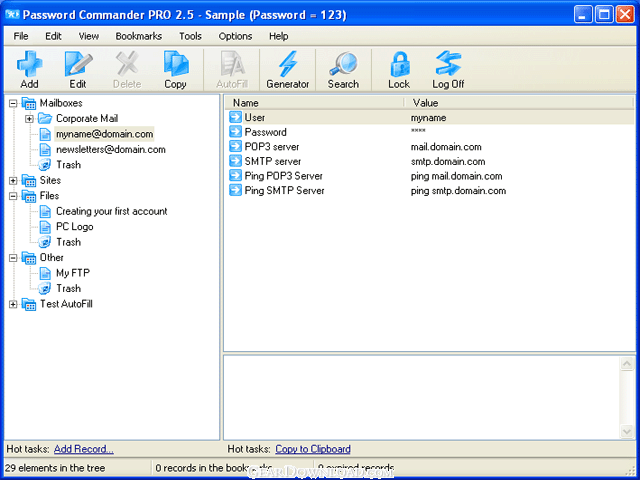The height and width of the screenshot is (480, 640).
Task: Click the Add Record... hot task link
Action: coord(84,449)
